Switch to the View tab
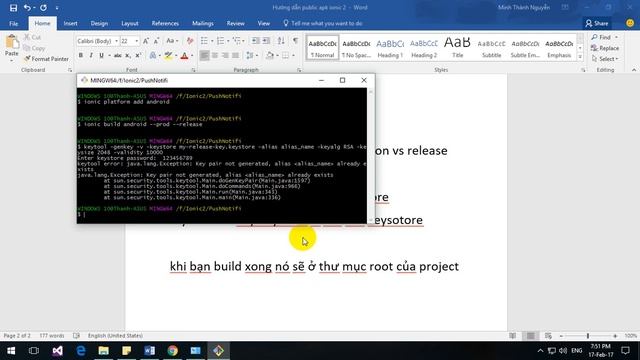640x360 pixels. click(264, 24)
